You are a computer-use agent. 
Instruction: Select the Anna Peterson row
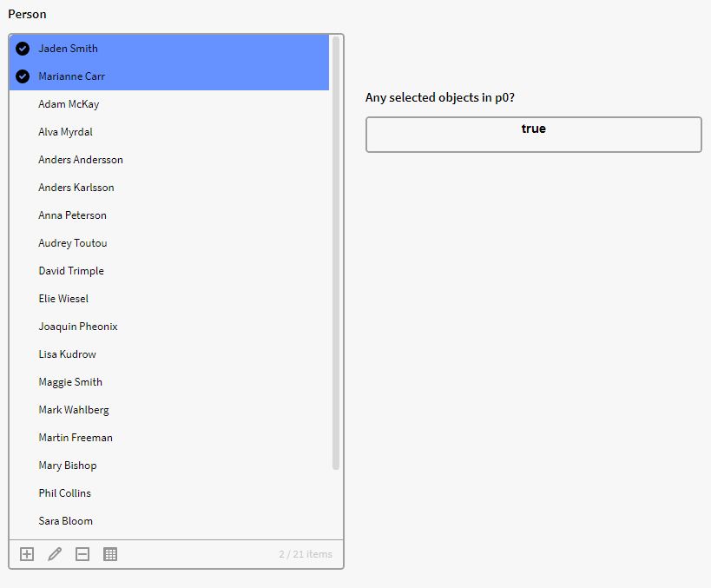tap(72, 215)
